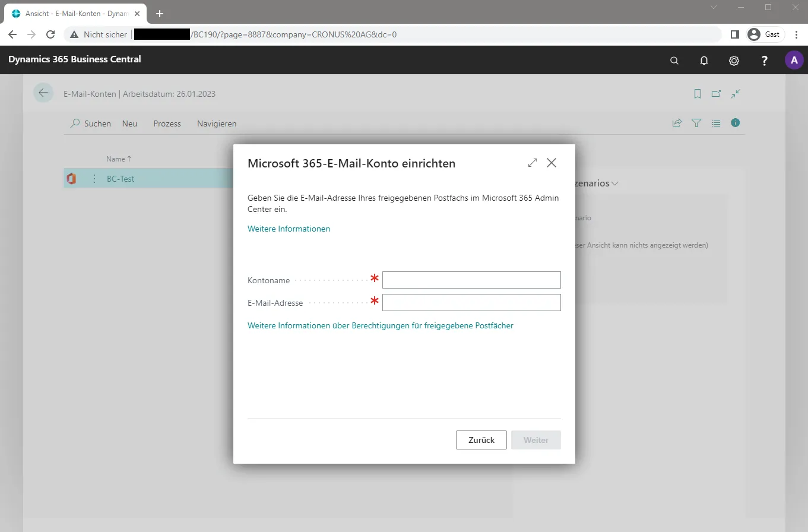Screen dimensions: 808x532
Task: Click the 'Nicht sicher' security warning icon
Action: pyautogui.click(x=74, y=34)
